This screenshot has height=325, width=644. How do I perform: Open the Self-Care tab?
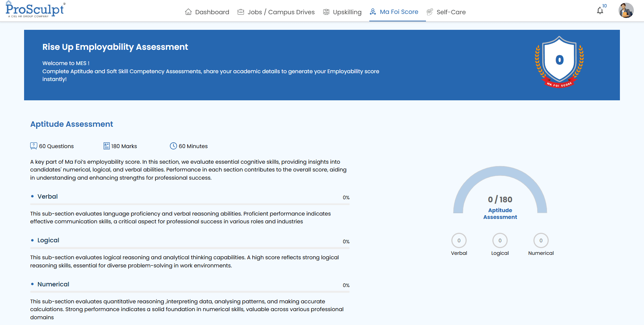click(x=446, y=12)
